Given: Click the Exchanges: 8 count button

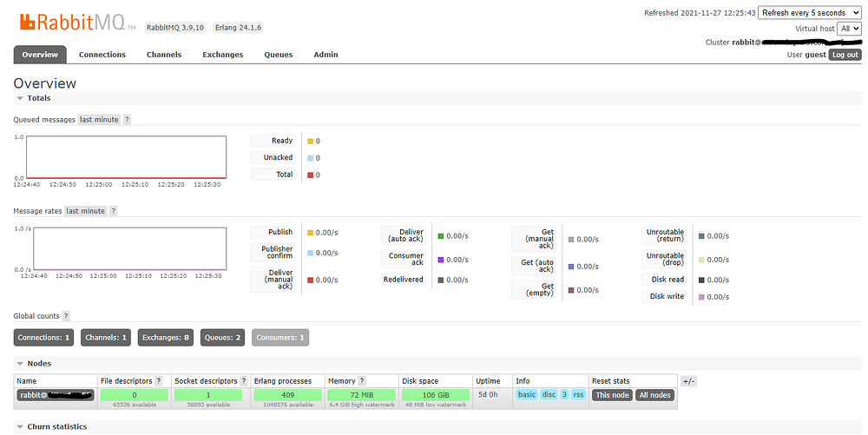Looking at the screenshot, I should pyautogui.click(x=165, y=337).
